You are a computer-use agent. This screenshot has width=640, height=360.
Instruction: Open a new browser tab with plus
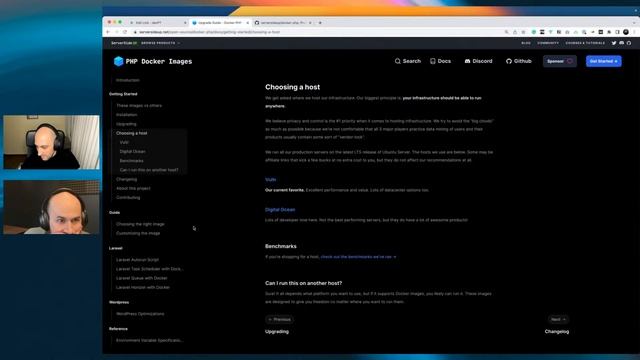[320, 23]
